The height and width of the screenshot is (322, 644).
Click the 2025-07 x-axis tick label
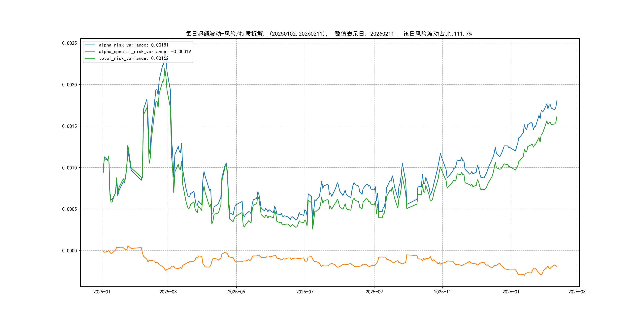point(305,292)
